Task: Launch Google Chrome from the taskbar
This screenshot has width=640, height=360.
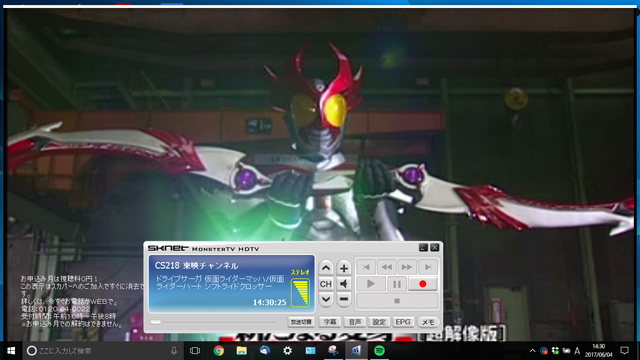Action: point(219,351)
